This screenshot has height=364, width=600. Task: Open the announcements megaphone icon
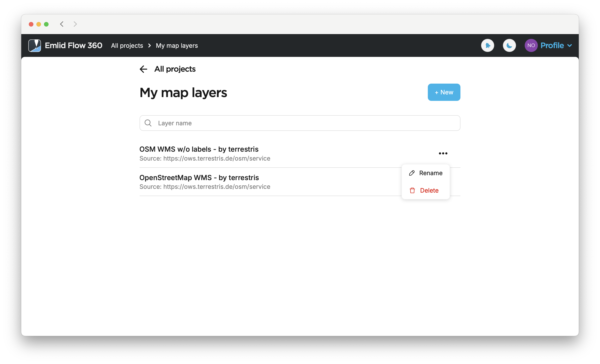[488, 45]
